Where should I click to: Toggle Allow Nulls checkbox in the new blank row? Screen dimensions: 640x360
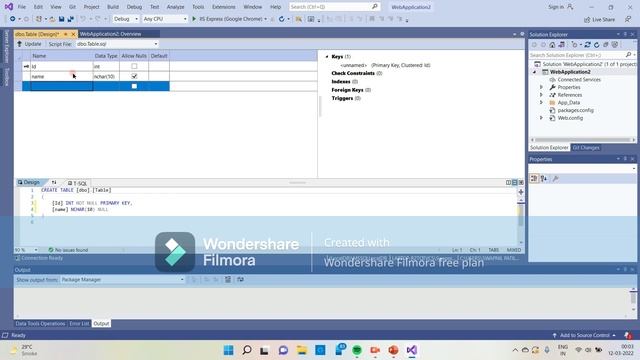pos(134,86)
